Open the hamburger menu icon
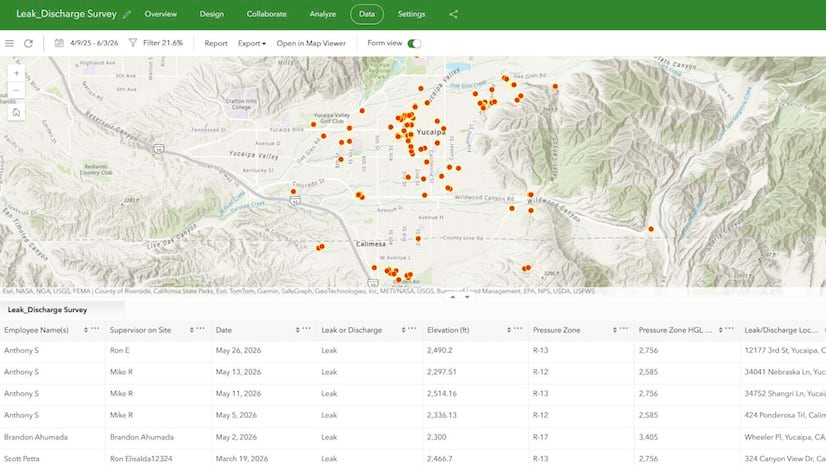The image size is (826, 465). [9, 43]
